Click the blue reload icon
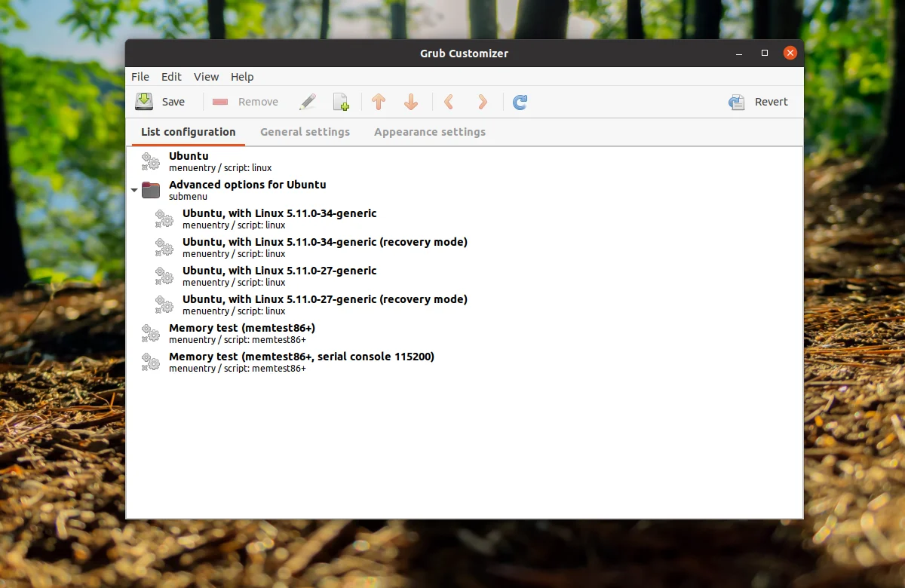This screenshot has height=588, width=905. [x=520, y=102]
